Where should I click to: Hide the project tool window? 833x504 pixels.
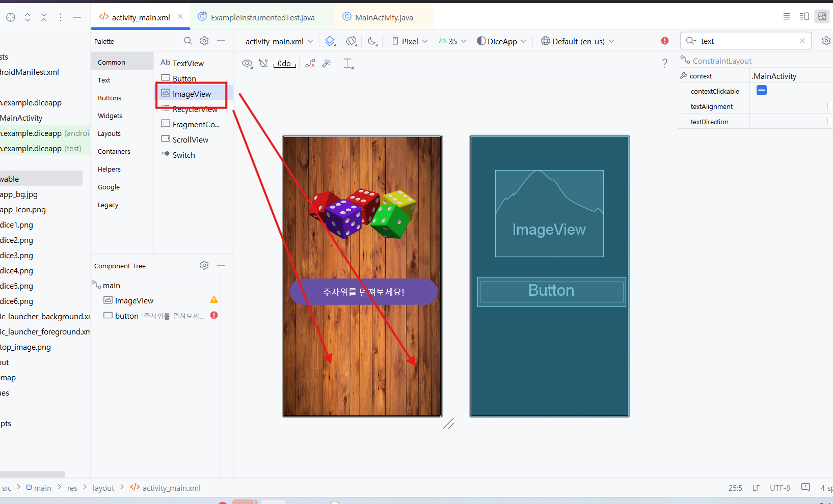[x=77, y=17]
